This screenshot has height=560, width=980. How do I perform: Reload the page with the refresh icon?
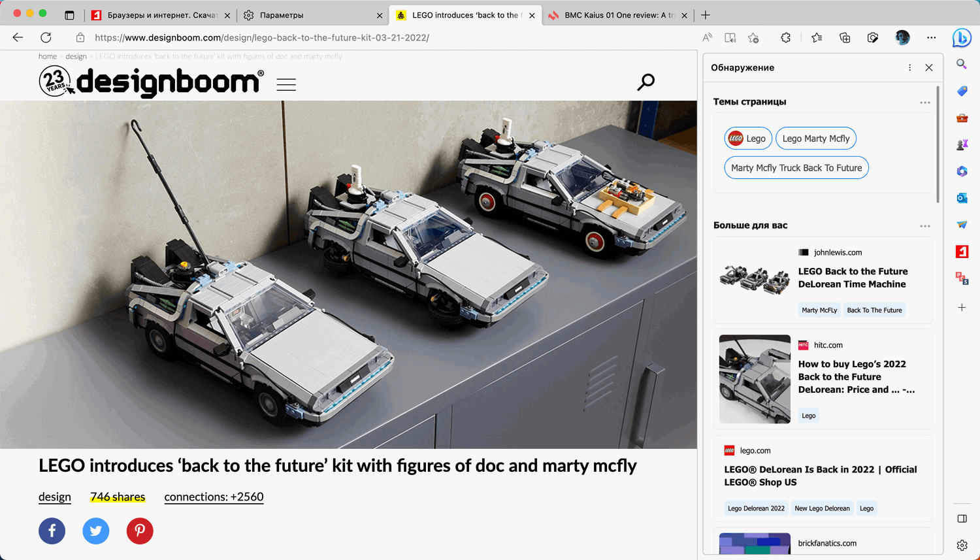(46, 37)
